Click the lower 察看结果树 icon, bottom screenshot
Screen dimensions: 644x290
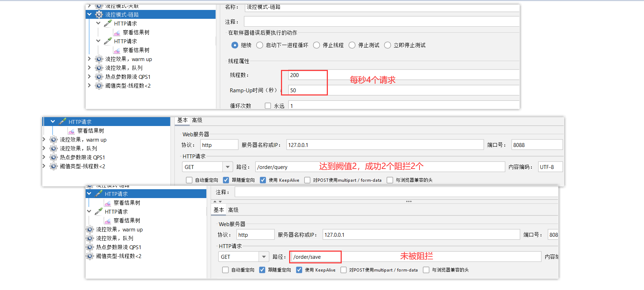point(108,221)
